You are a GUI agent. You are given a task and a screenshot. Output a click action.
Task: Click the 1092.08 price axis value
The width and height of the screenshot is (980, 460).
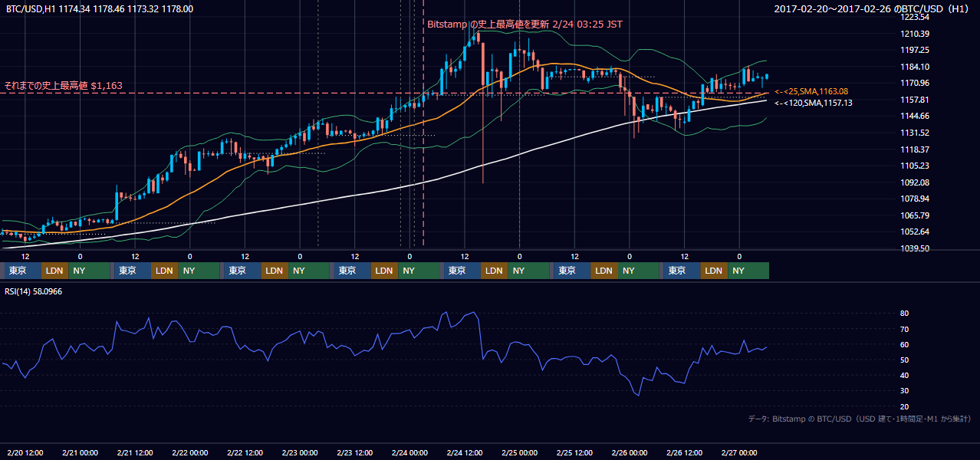(914, 182)
